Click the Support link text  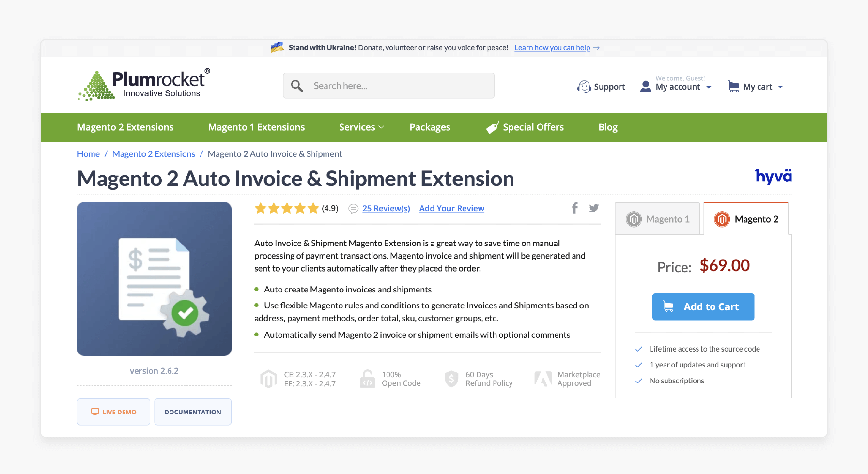[x=609, y=87]
